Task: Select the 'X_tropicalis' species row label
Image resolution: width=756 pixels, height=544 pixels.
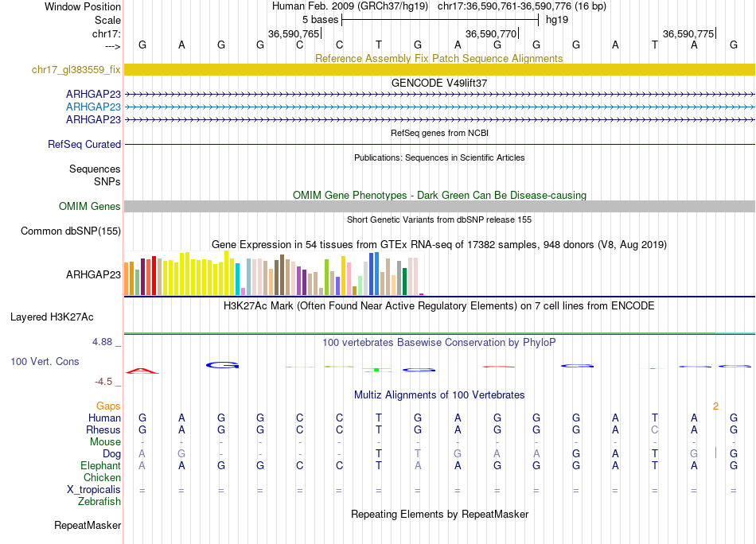Action: (94, 490)
